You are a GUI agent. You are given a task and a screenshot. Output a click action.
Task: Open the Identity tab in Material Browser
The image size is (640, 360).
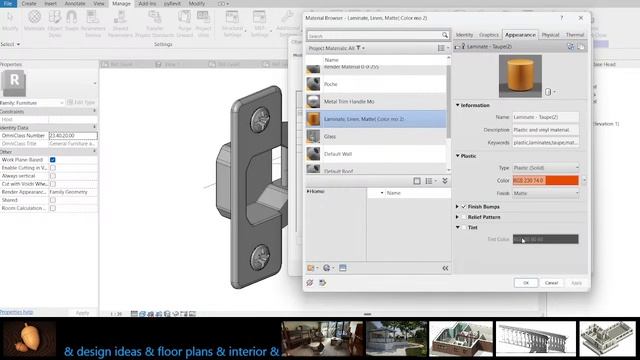464,35
